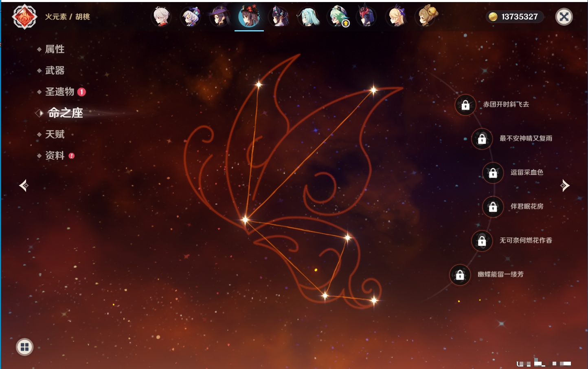This screenshot has width=588, height=369.
Task: Click lock icon for 最不安神晴又复雨
Action: [482, 139]
